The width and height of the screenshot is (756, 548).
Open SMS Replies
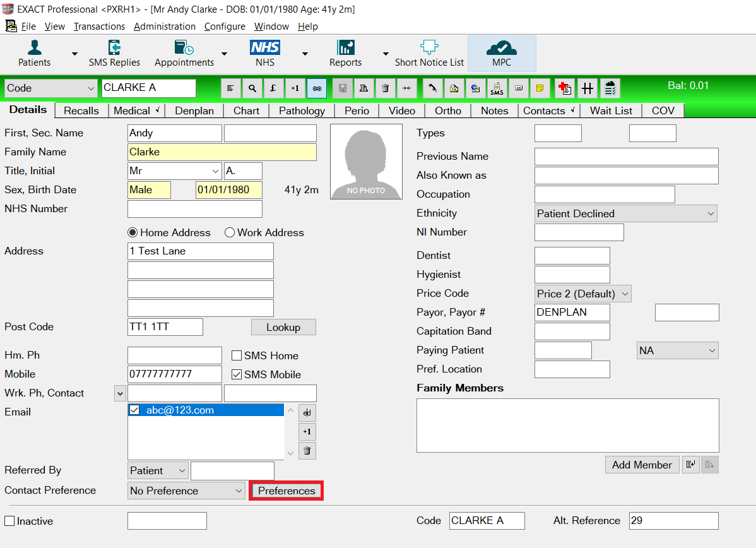114,53
